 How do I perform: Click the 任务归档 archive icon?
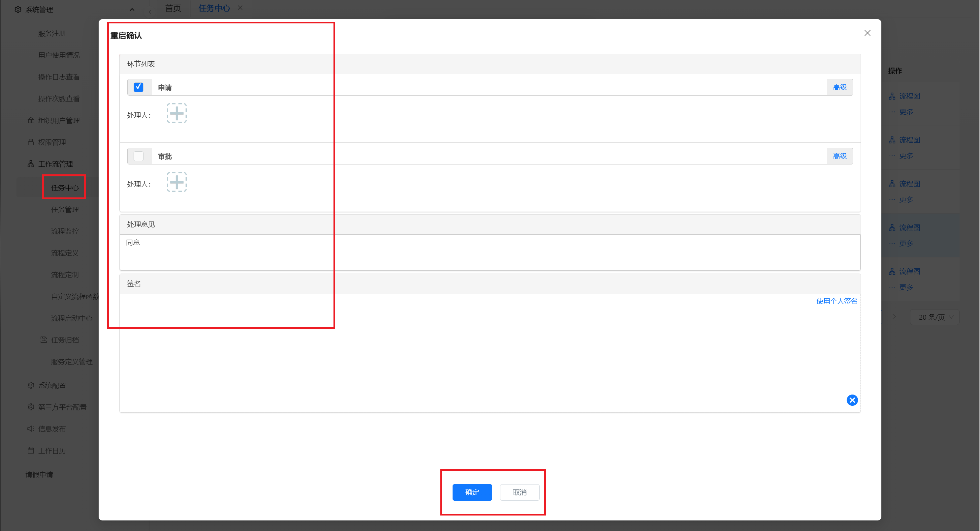44,340
